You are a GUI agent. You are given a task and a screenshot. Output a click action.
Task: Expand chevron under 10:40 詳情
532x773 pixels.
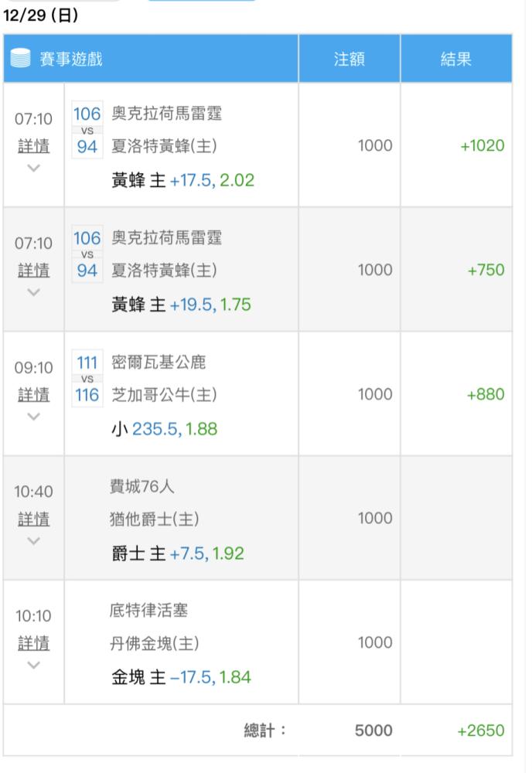[x=33, y=541]
